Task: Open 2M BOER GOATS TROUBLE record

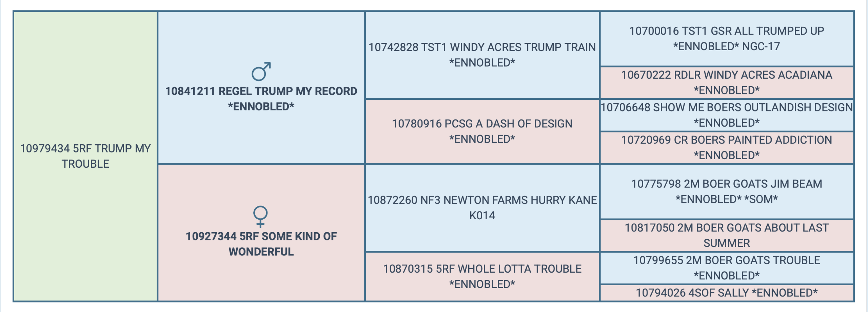Action: (726, 268)
